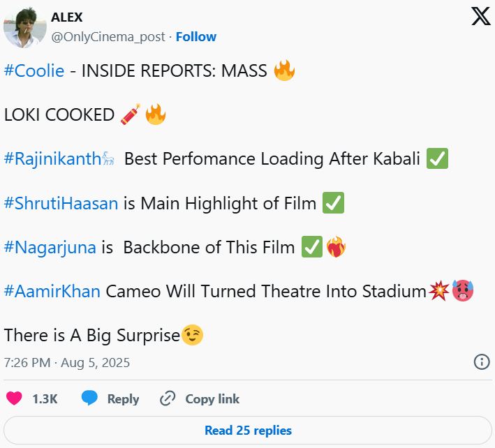
Task: Click the X logo icon
Action: point(481,17)
